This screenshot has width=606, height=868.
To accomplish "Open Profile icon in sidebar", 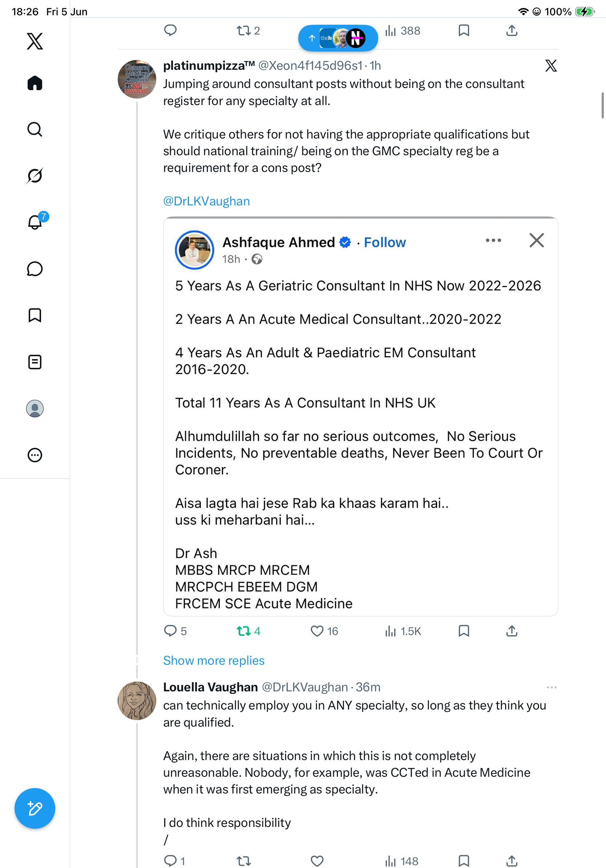I will click(x=35, y=409).
